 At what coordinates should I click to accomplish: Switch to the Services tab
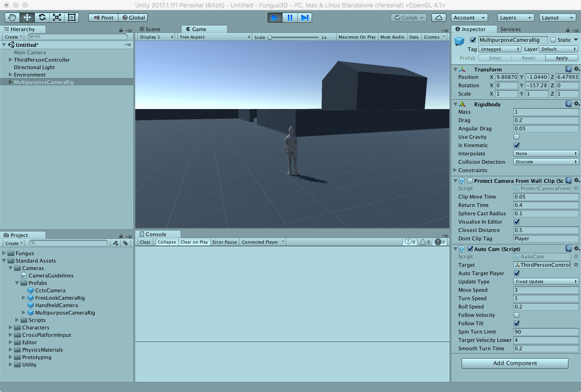click(510, 29)
